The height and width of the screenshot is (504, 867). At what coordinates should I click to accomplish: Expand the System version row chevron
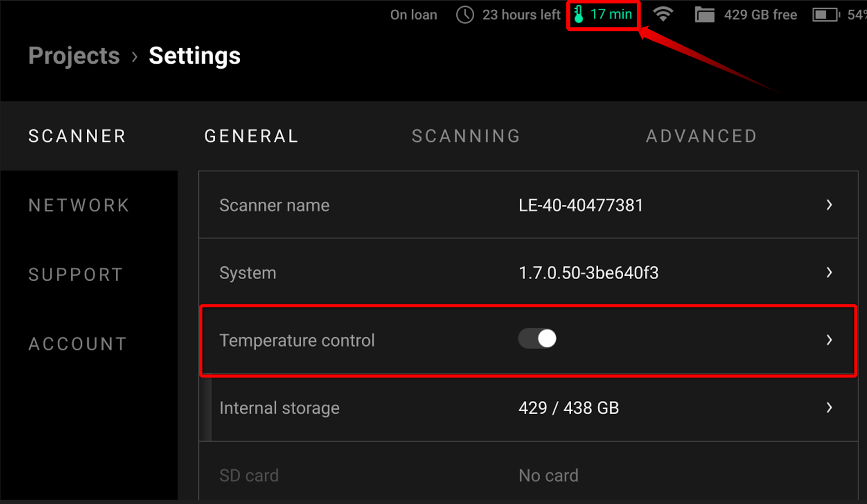[829, 273]
